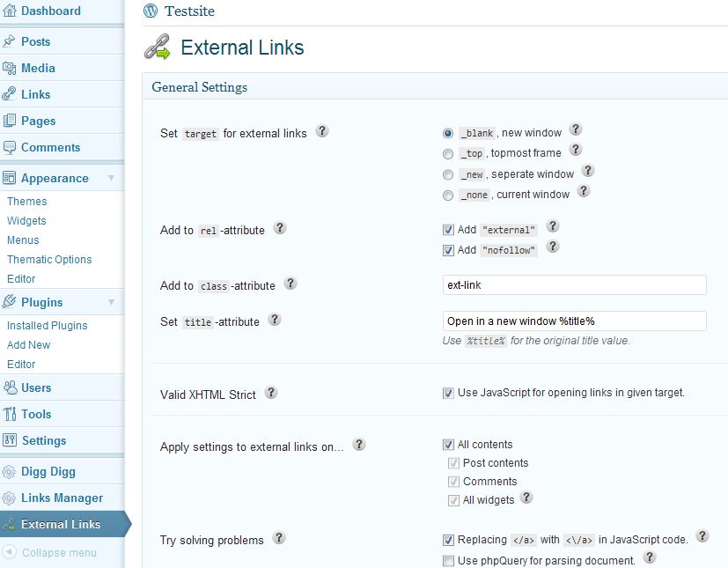The image size is (728, 568).
Task: Uncheck the Add "nofollow" checkbox
Action: [448, 250]
